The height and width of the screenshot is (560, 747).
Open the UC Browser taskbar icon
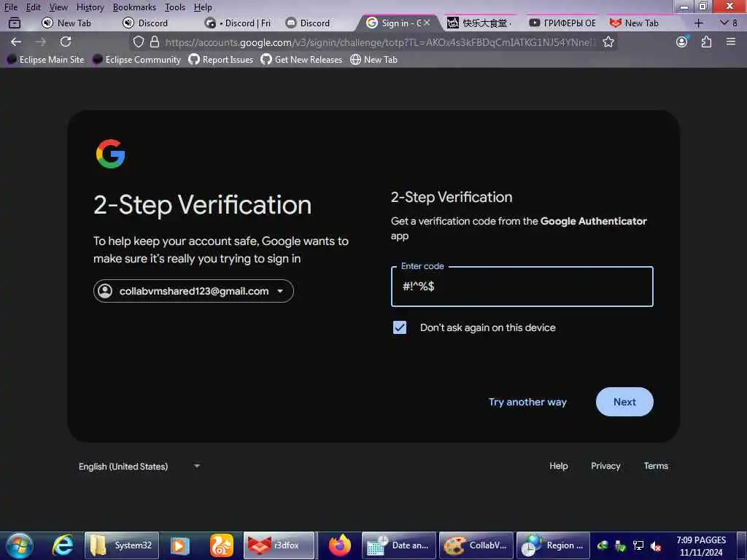click(x=222, y=545)
